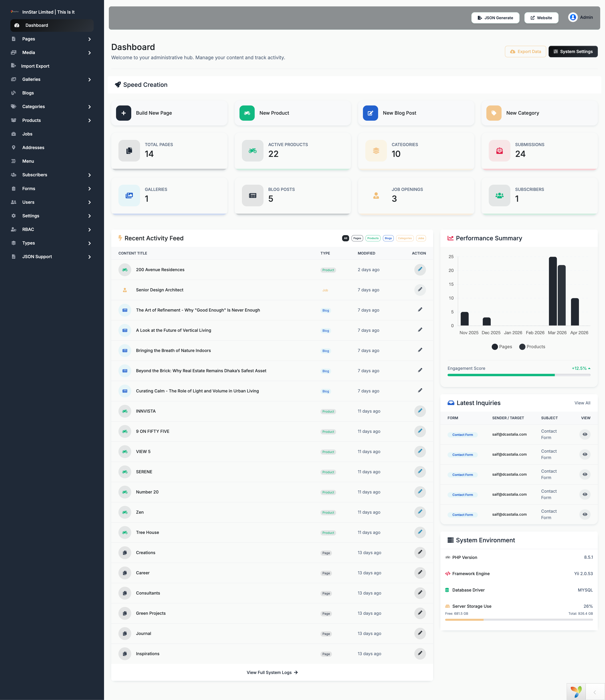Select the Jobs activity filter pill
This screenshot has height=700, width=605.
click(x=421, y=238)
